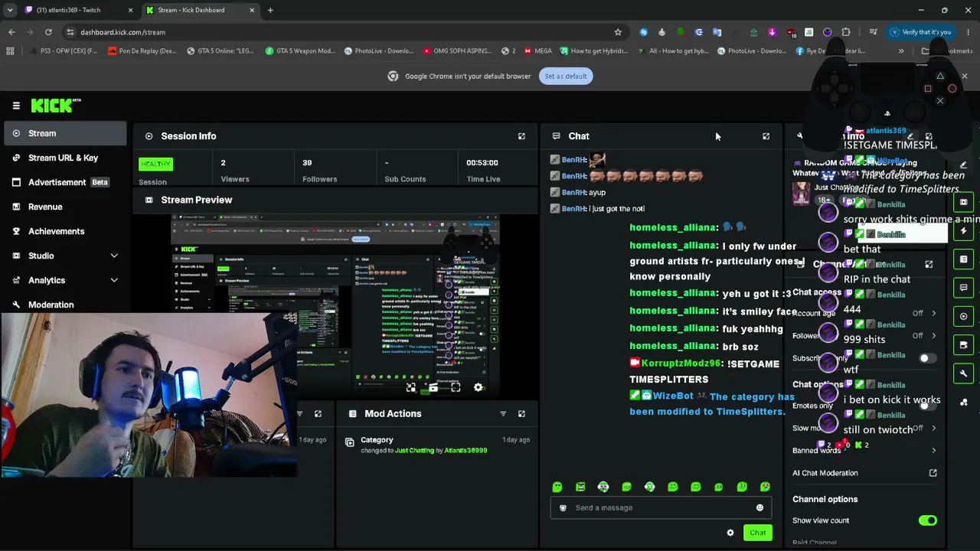Viewport: 980px width, 551px height.
Task: Expand the Studio sidebar section
Action: 114,256
